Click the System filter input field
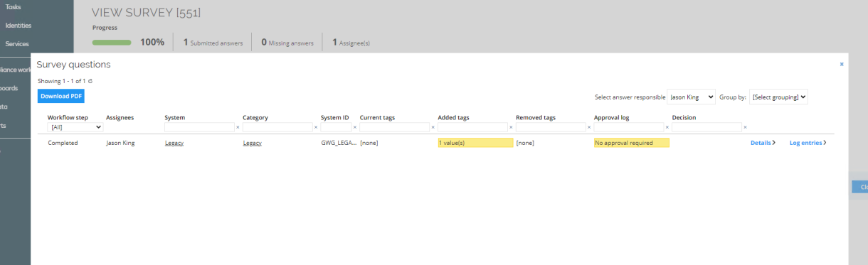 coord(199,127)
